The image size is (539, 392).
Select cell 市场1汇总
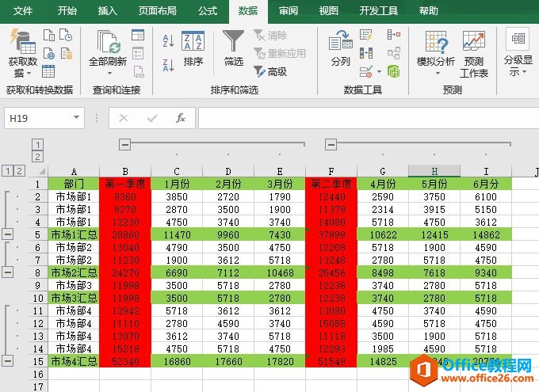click(74, 234)
